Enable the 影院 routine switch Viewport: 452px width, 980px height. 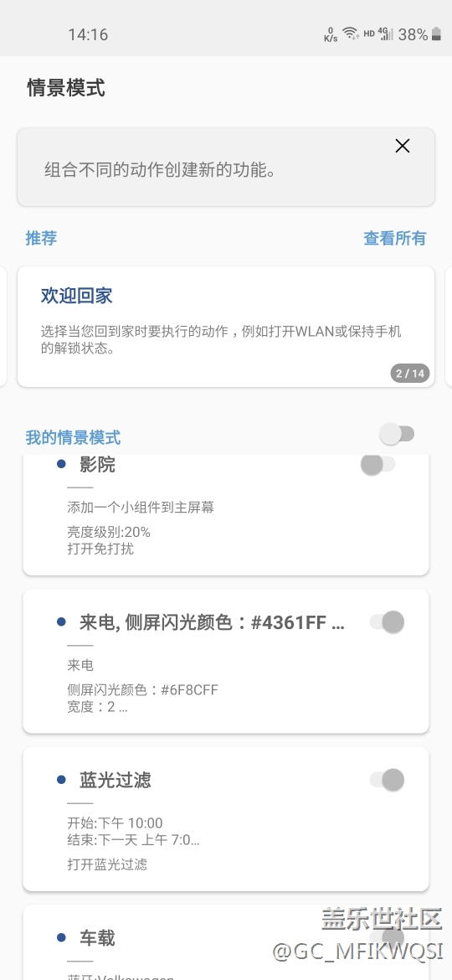378,464
